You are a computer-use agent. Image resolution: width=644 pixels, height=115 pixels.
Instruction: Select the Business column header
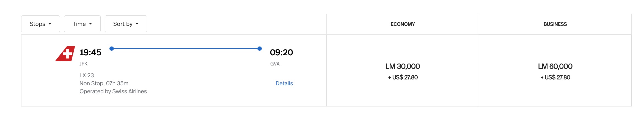555,24
